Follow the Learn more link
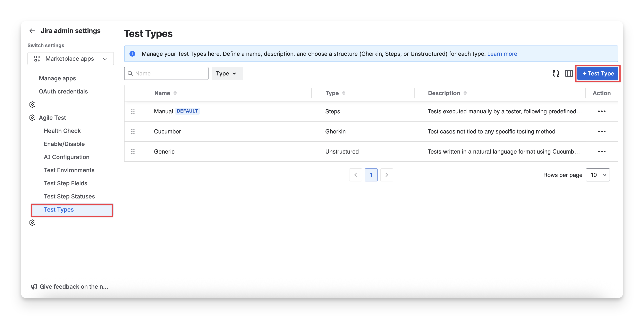This screenshot has height=319, width=644. pyautogui.click(x=502, y=54)
